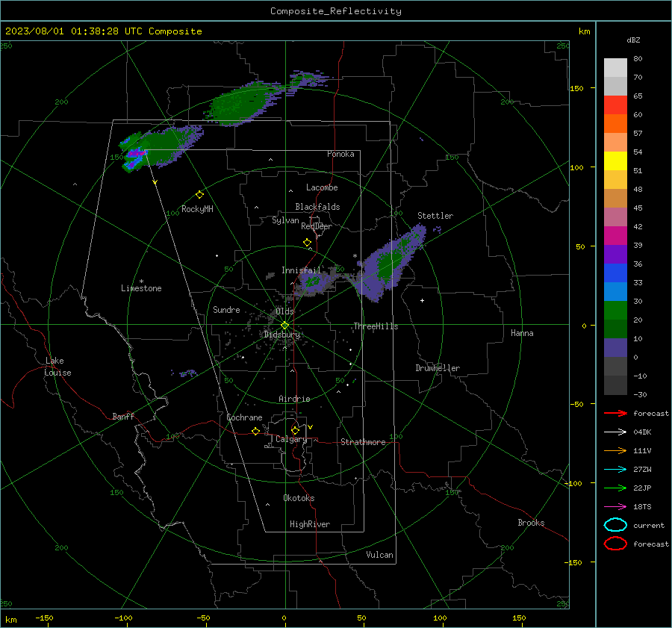Click the Hanna town label
Image resolution: width=672 pixels, height=628 pixels.
click(522, 333)
